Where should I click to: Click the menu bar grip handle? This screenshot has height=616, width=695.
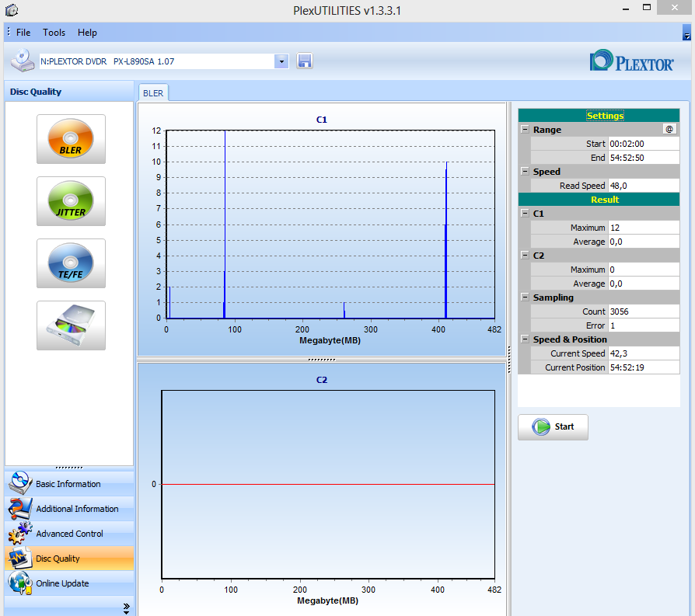(x=9, y=32)
